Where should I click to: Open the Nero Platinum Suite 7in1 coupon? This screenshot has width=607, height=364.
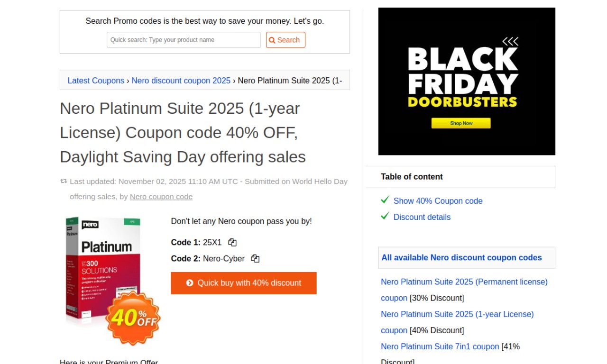point(440,346)
